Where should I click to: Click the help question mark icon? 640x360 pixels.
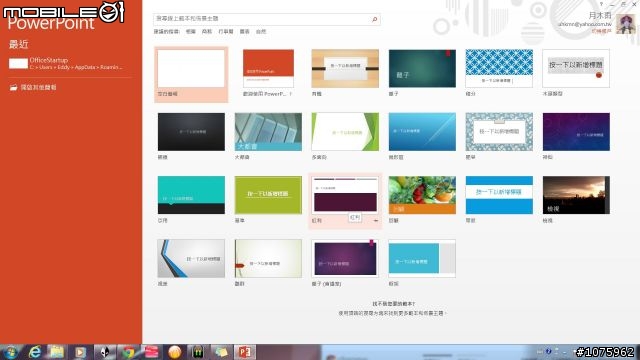point(601,4)
